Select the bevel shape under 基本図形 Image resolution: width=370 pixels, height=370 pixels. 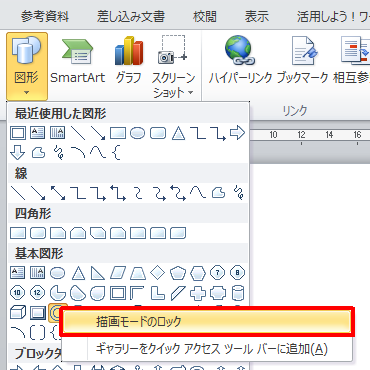(38, 313)
